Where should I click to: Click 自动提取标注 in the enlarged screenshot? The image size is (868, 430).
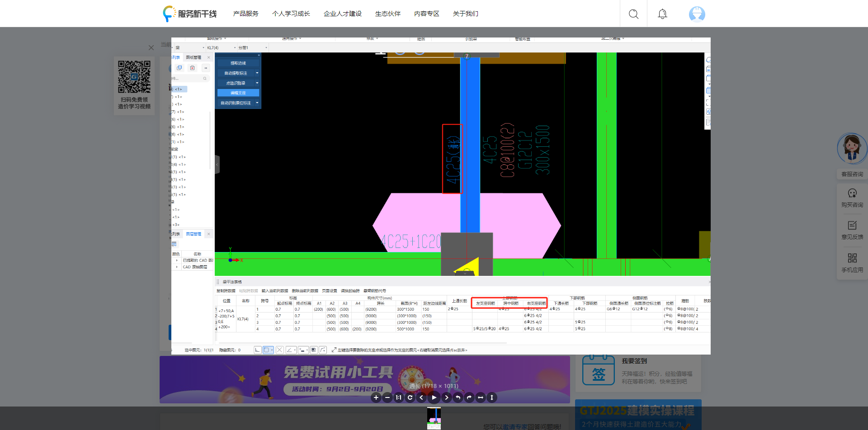coord(236,73)
